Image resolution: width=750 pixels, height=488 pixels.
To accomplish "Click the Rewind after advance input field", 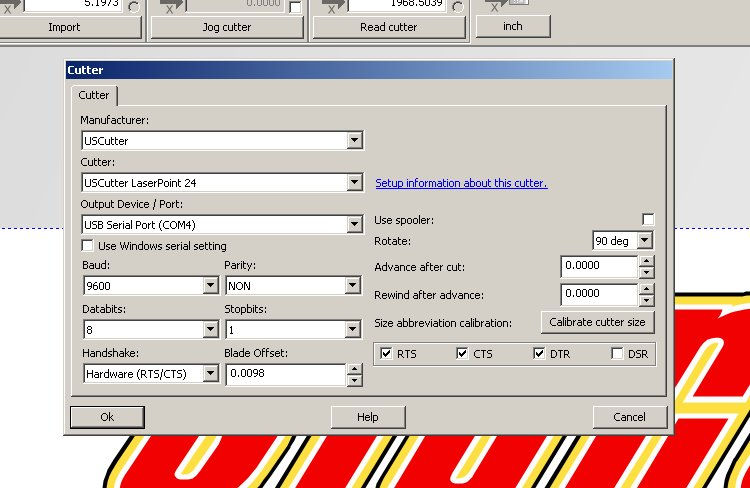I will pos(599,294).
